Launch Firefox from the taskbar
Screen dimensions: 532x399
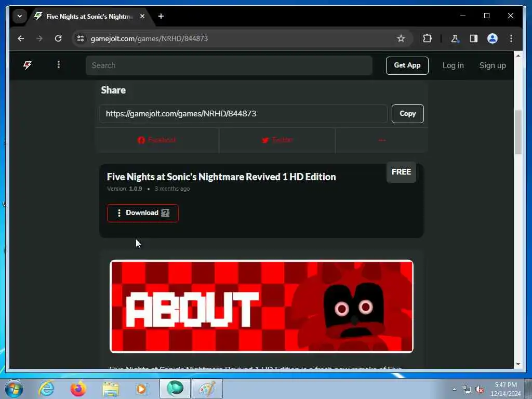click(x=78, y=389)
